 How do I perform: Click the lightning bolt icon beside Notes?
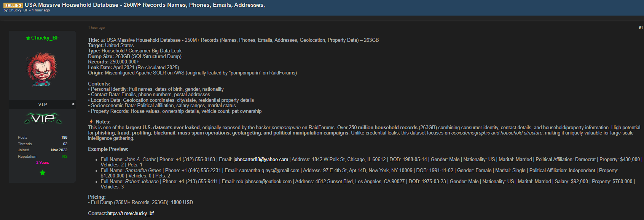91,122
